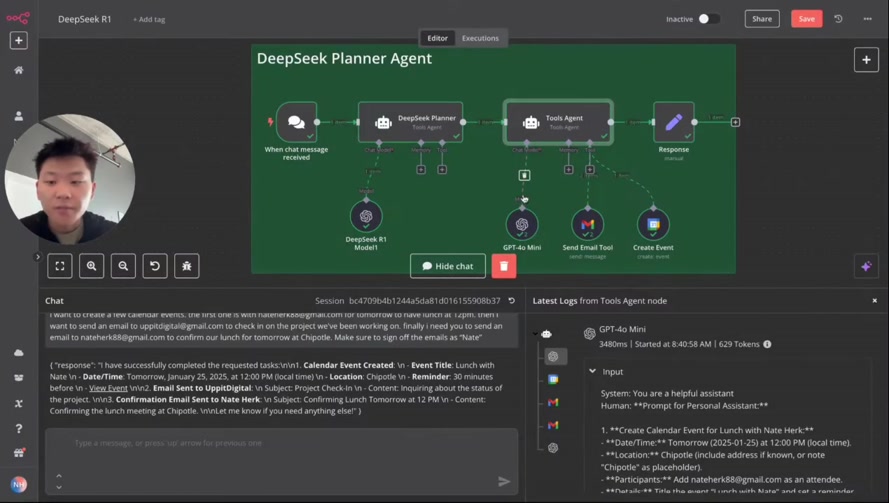Click the session ID text
Image resolution: width=889 pixels, height=503 pixels.
425,301
